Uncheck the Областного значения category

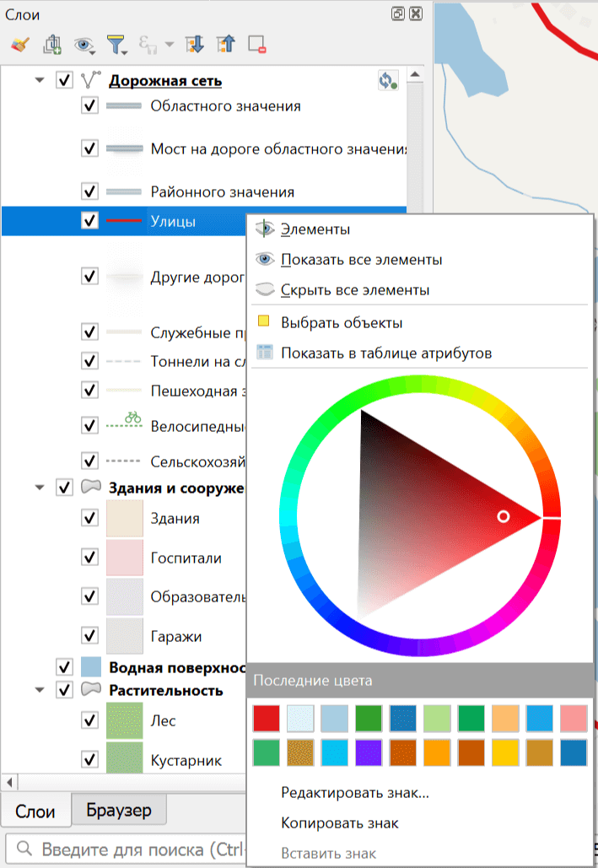[x=89, y=105]
